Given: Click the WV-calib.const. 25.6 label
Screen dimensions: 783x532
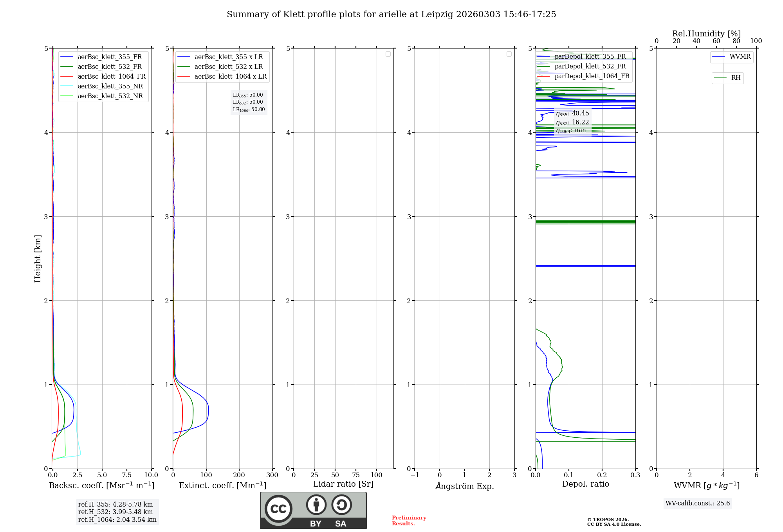Looking at the screenshot, I should click(x=698, y=503).
